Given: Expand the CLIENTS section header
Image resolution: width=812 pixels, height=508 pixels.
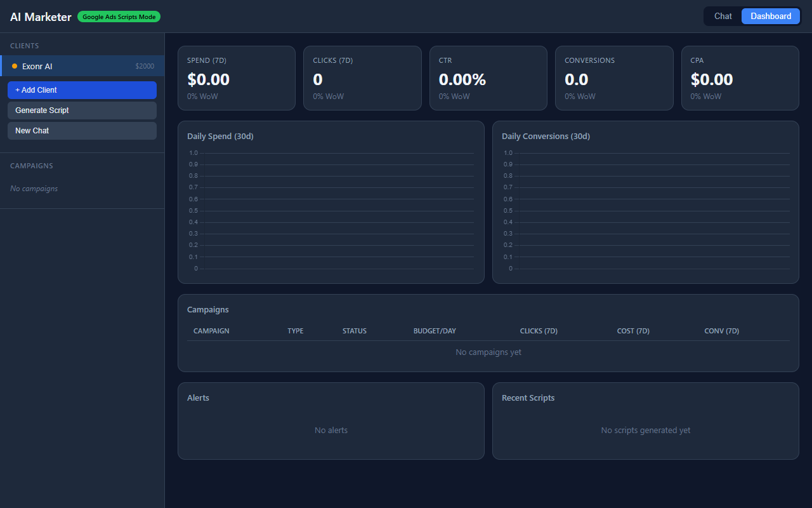Looking at the screenshot, I should 24,45.
